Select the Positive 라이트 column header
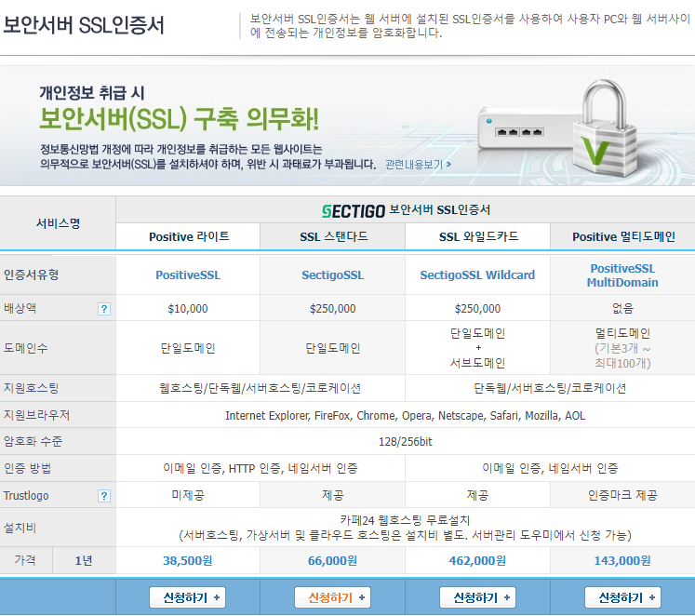The width and height of the screenshot is (695, 616). (189, 237)
